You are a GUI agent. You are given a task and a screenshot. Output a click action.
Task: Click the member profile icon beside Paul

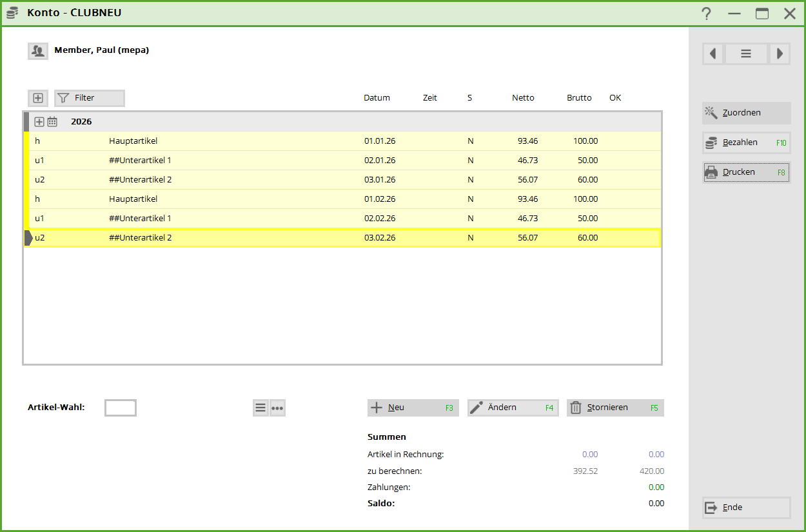(38, 51)
